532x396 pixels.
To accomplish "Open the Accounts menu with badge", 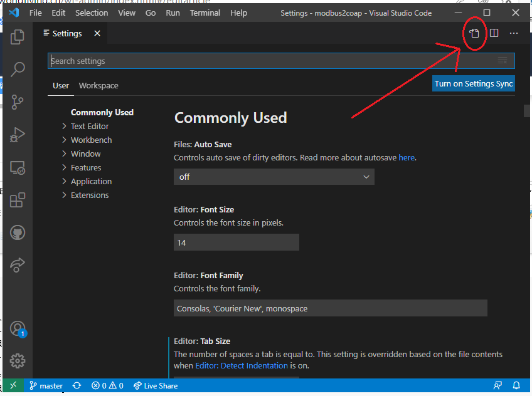I will click(18, 328).
